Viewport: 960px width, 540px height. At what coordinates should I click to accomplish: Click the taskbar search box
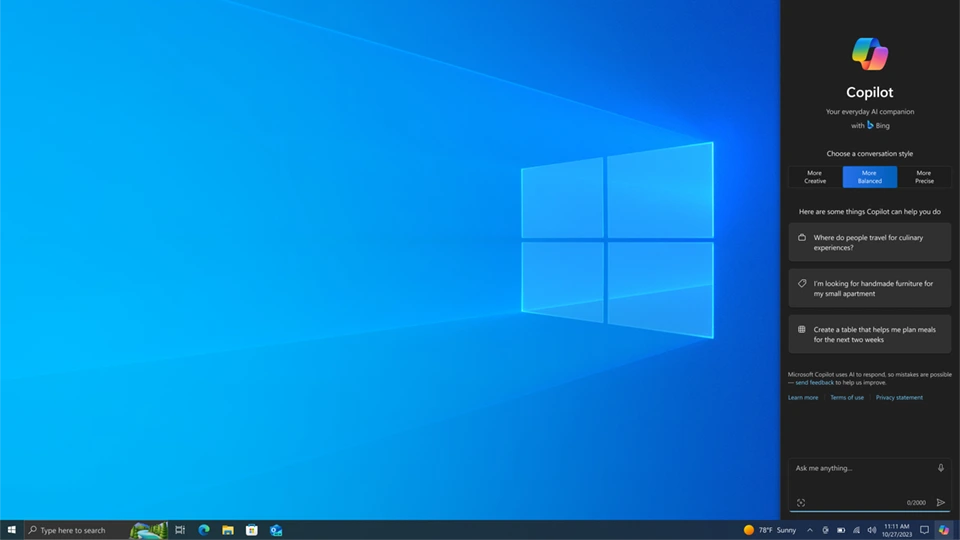tap(96, 530)
